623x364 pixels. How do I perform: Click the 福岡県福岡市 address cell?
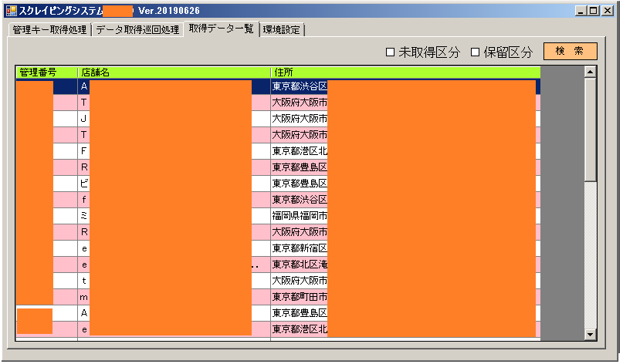tap(405, 216)
